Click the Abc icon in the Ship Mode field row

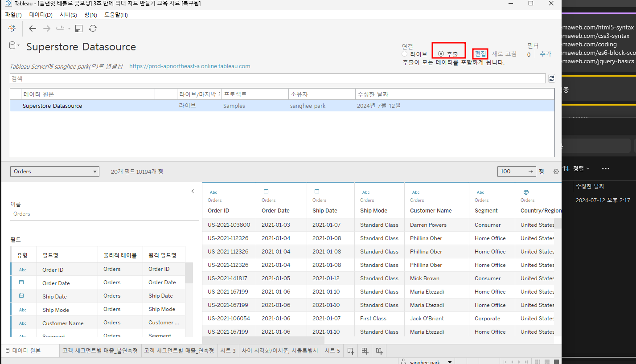[23, 310]
